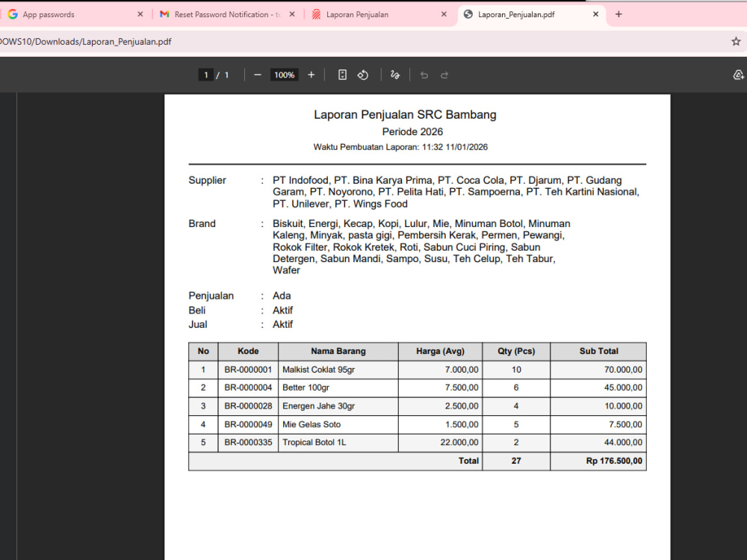The width and height of the screenshot is (747, 560).
Task: Click item Better 100gr
Action: tap(306, 388)
